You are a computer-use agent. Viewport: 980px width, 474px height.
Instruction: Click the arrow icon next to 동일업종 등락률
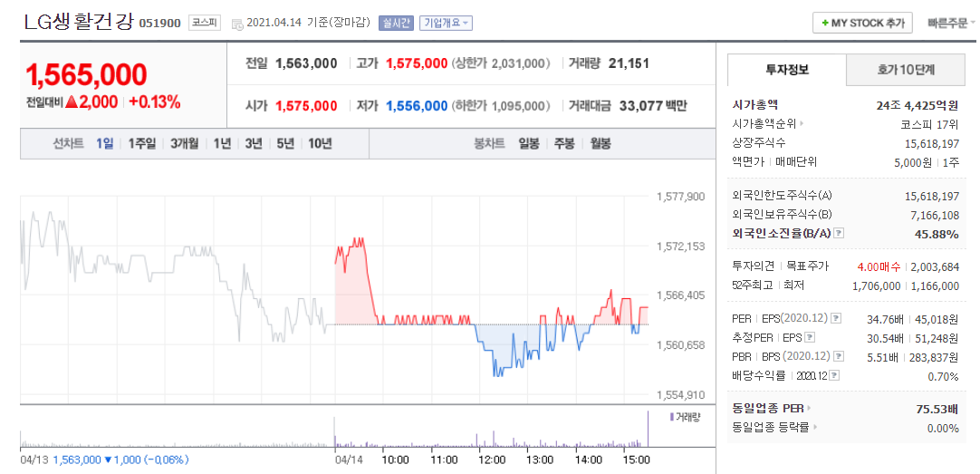816,428
